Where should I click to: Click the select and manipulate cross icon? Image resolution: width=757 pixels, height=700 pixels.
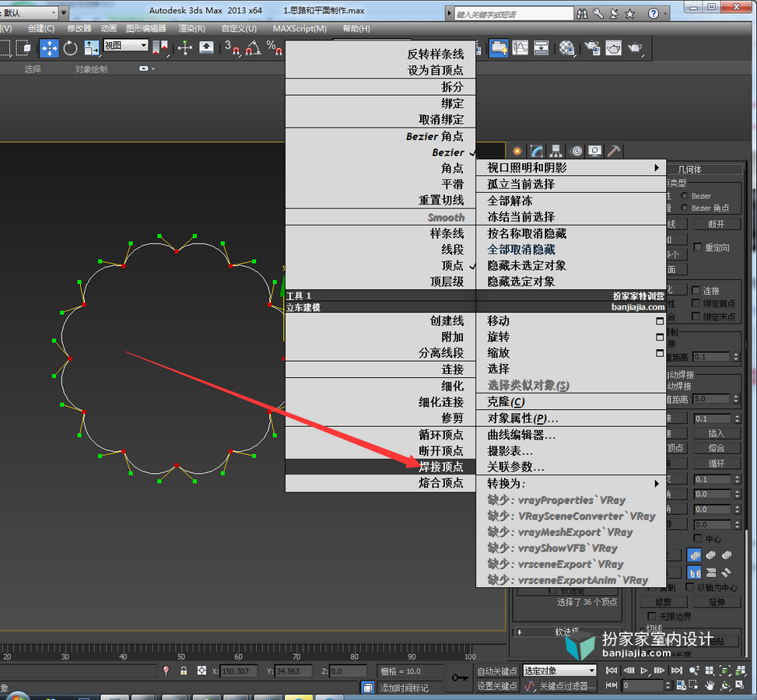coord(185,47)
